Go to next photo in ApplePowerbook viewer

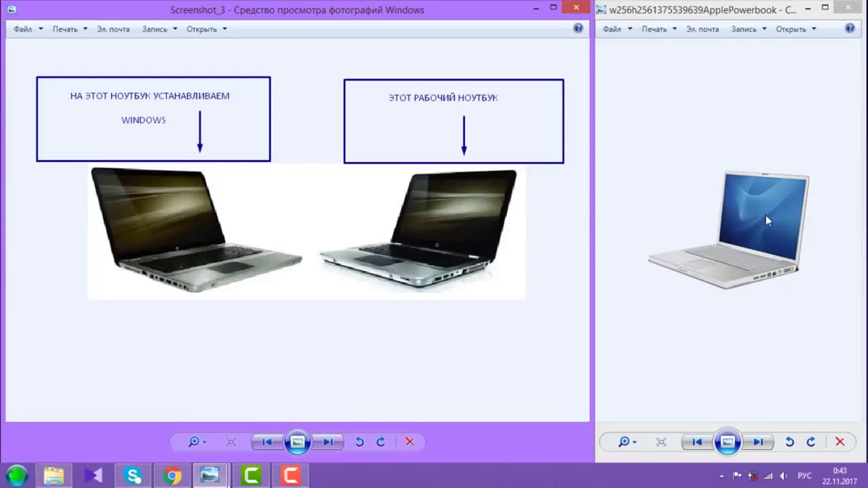(x=758, y=442)
